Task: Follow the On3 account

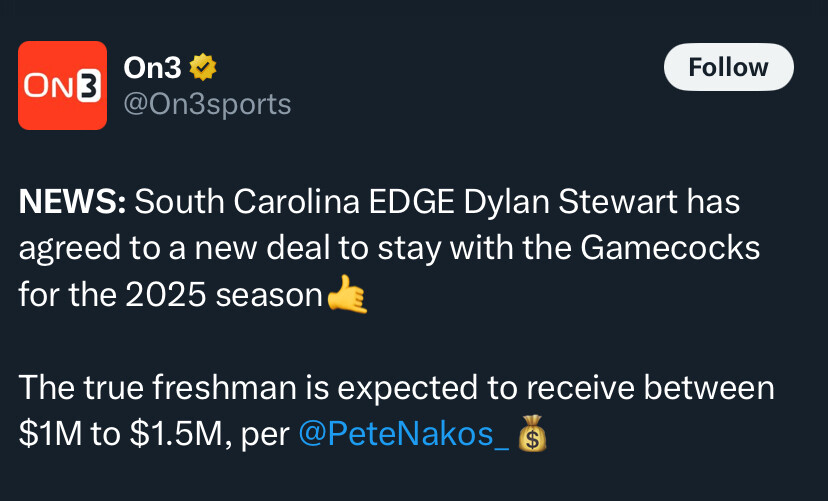Action: pos(729,67)
